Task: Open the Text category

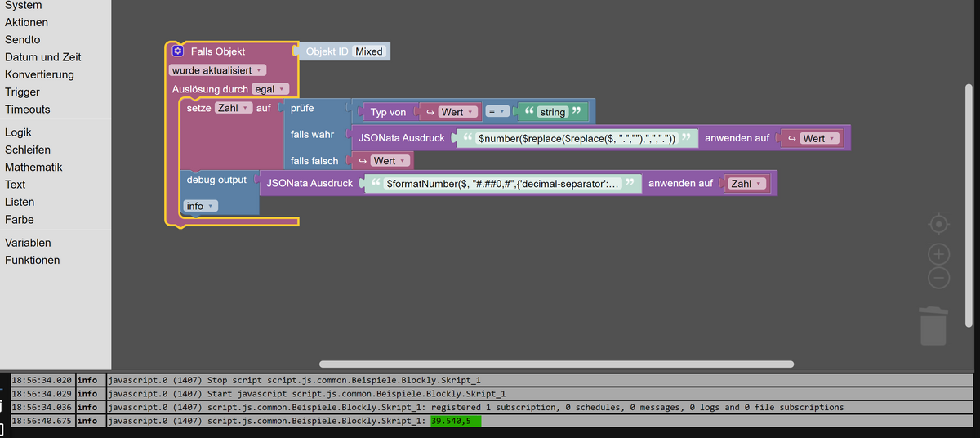Action: click(x=15, y=184)
